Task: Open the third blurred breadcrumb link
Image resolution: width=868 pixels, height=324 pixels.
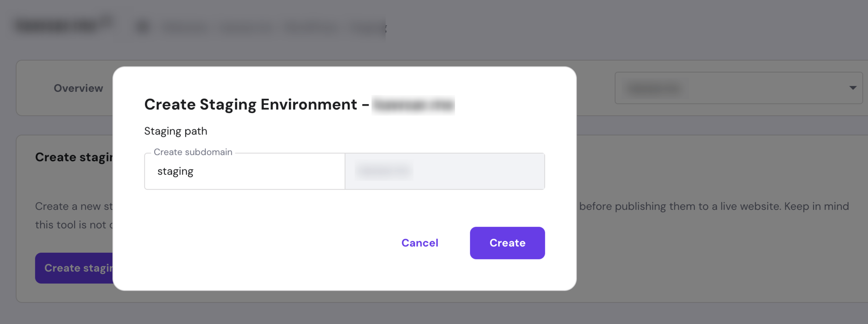Action: tap(311, 28)
